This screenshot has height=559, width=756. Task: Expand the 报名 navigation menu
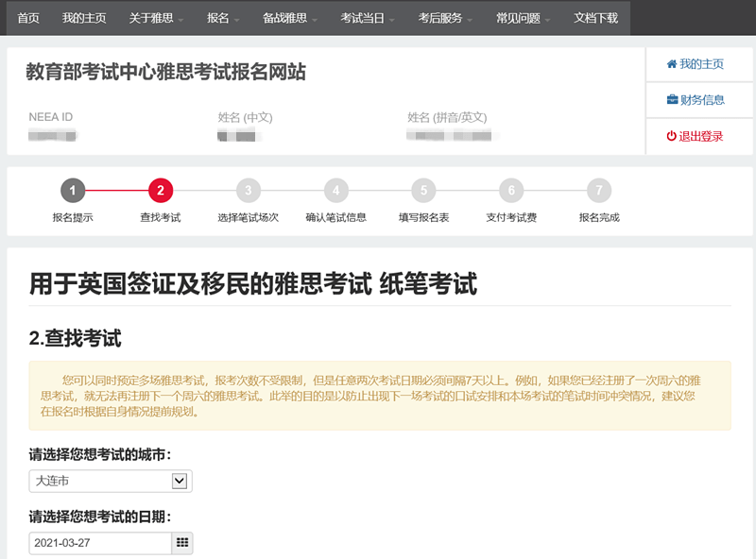223,18
